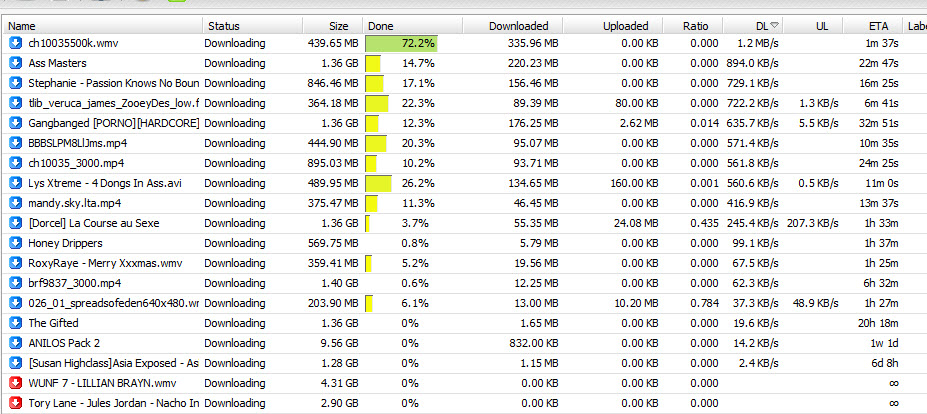Click the Size column header

tap(333, 26)
